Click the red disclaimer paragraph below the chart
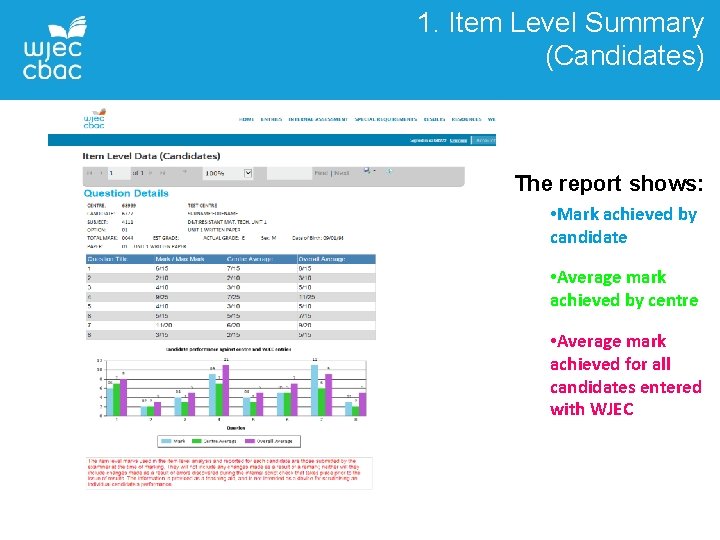Screen dimensions: 720x540 click(229, 472)
